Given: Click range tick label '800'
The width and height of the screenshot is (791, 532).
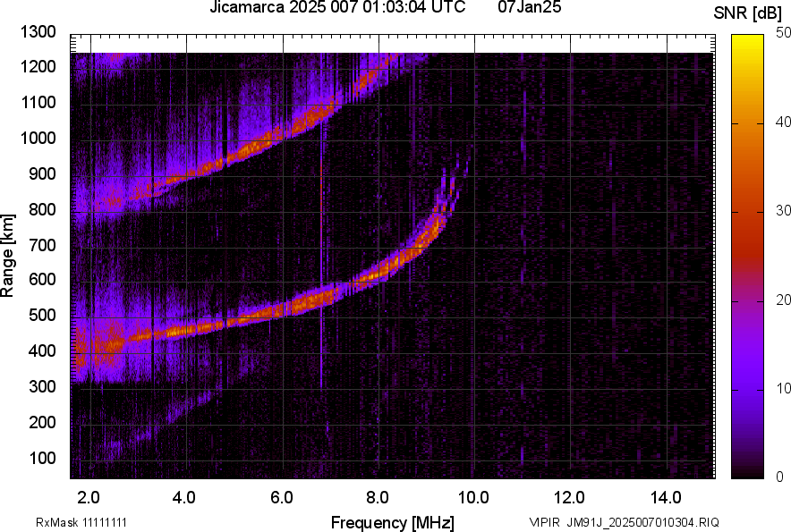Looking at the screenshot, I should (42, 209).
